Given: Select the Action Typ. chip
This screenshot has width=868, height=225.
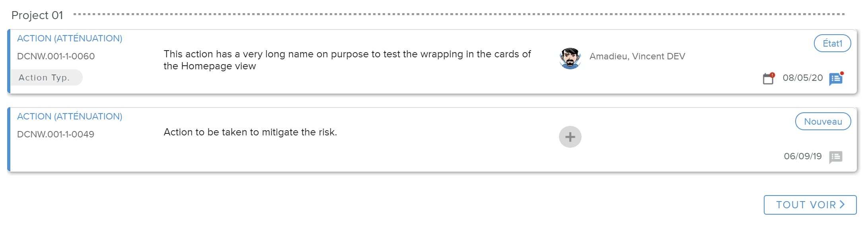Looking at the screenshot, I should pos(45,78).
